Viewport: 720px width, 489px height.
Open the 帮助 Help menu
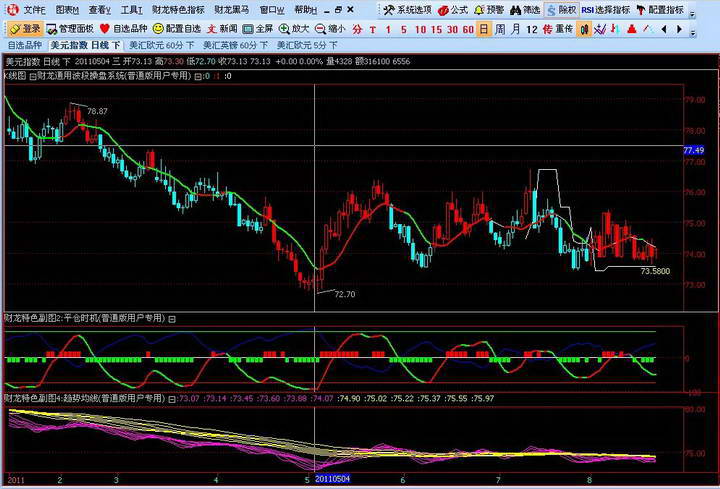(305, 10)
